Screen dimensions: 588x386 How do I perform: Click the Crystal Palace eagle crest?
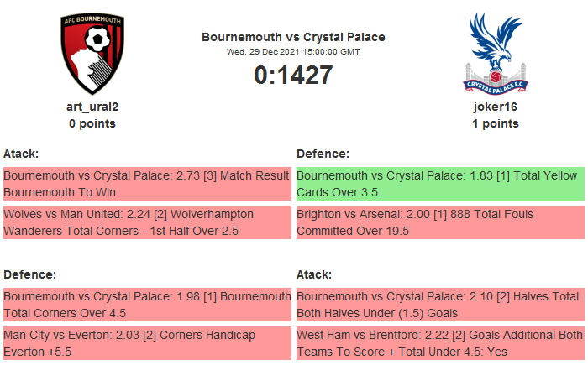coord(495,54)
